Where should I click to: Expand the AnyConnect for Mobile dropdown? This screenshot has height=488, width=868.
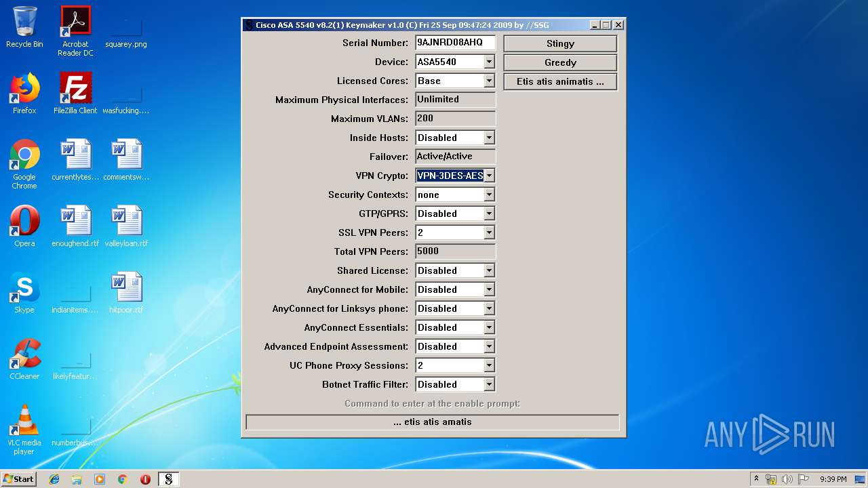point(489,289)
